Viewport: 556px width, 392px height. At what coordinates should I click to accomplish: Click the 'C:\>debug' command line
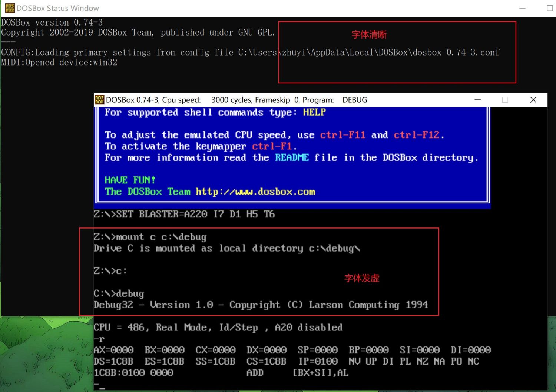click(x=119, y=293)
